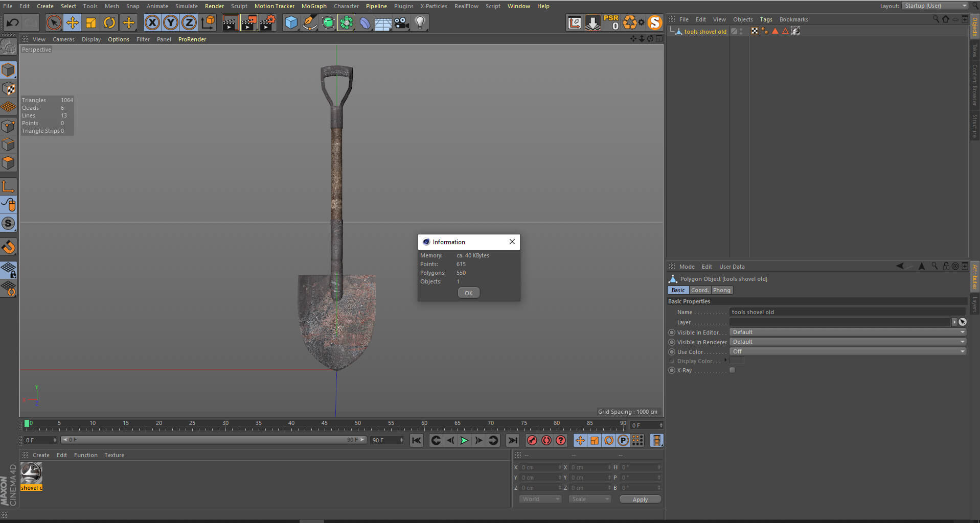The width and height of the screenshot is (980, 523).
Task: Switch to the Coord. tab
Action: coord(700,290)
